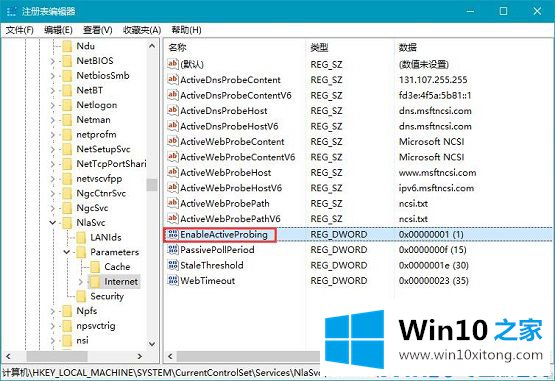
Task: Expand the Netman tree node
Action: click(x=52, y=120)
